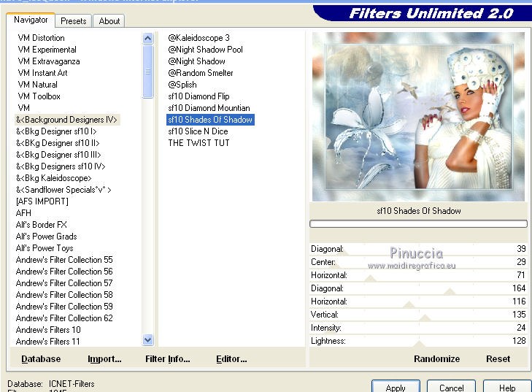This screenshot has width=532, height=392.
Task: Open Filter Info...
Action: tap(168, 359)
